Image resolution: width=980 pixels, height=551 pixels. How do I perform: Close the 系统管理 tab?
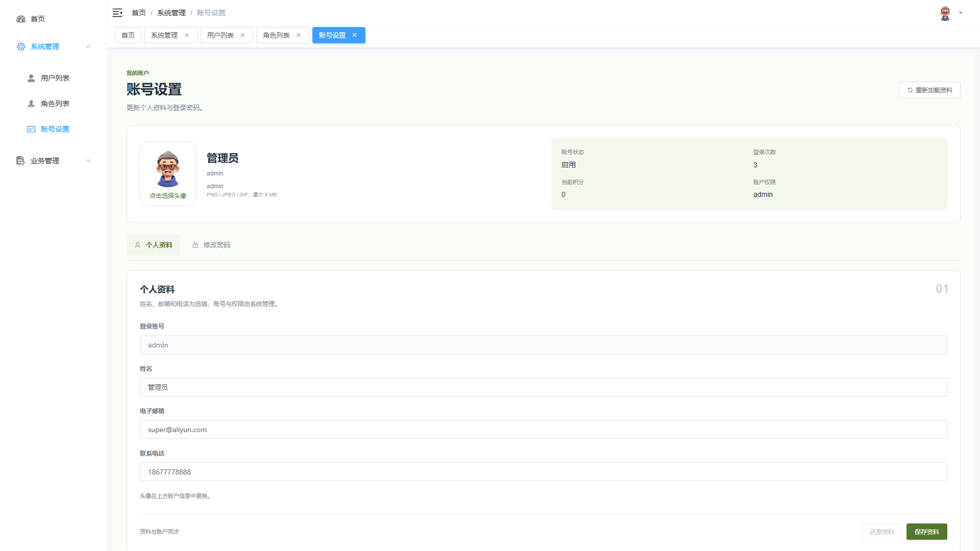pos(187,35)
